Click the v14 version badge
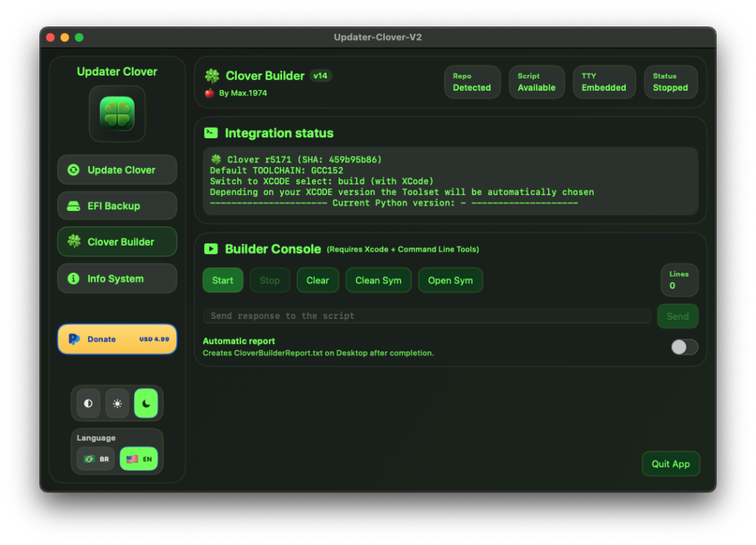The height and width of the screenshot is (545, 756). [x=320, y=76]
